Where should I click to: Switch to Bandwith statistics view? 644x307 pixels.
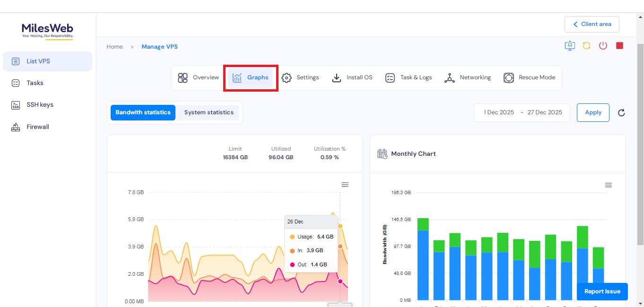143,112
